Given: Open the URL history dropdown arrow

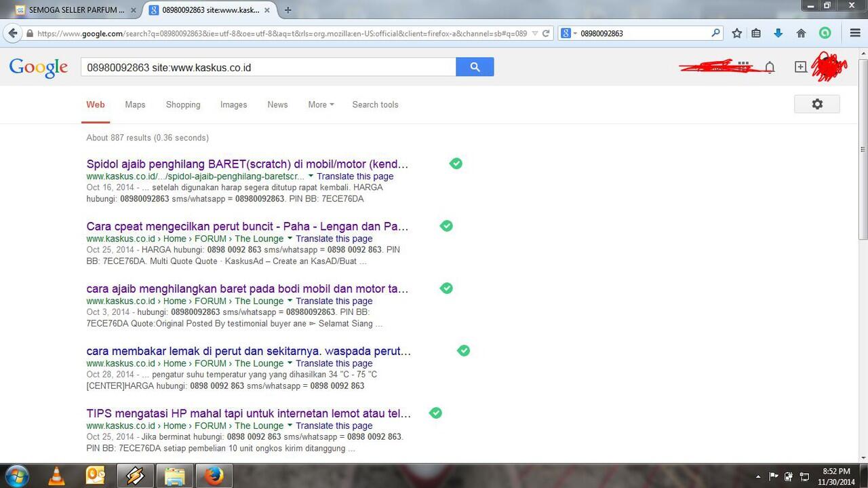Looking at the screenshot, I should pyautogui.click(x=535, y=33).
